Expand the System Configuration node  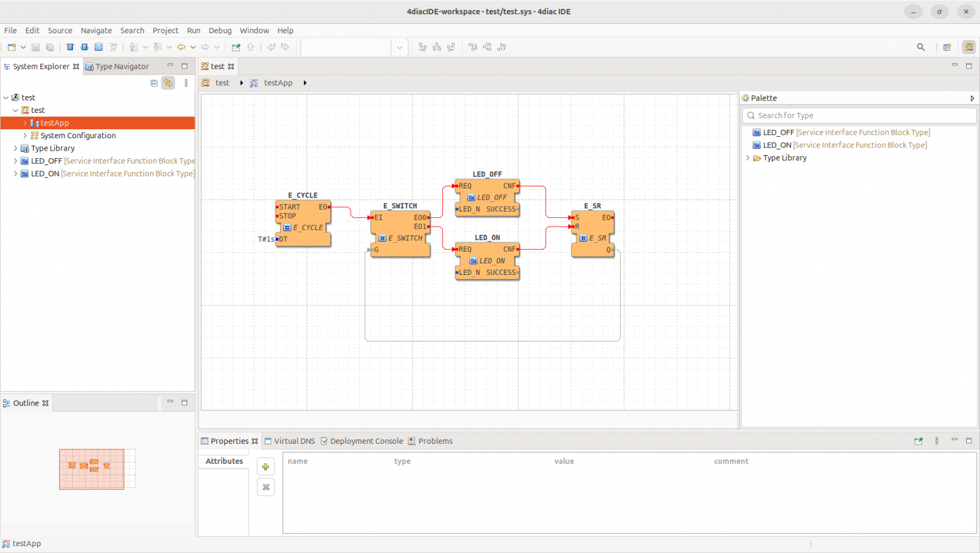tap(25, 136)
